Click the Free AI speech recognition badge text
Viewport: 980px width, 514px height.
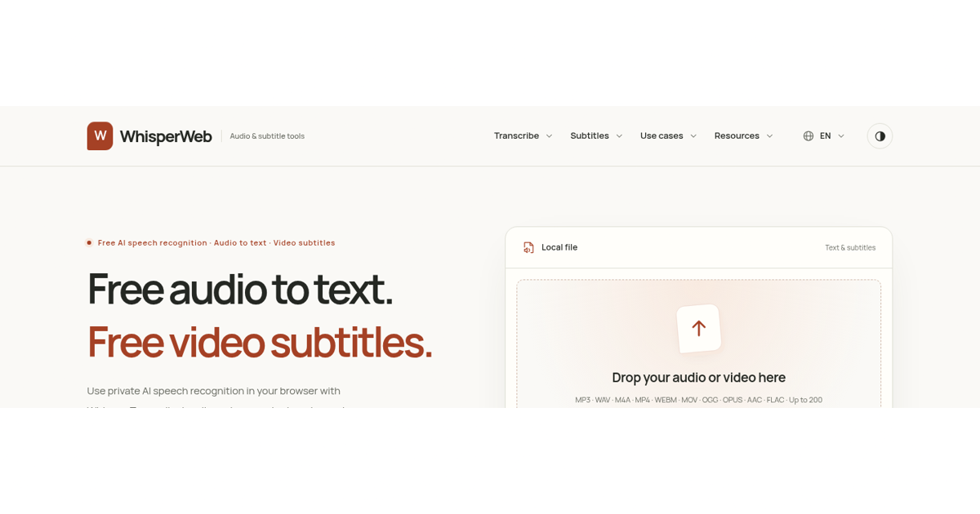[216, 243]
